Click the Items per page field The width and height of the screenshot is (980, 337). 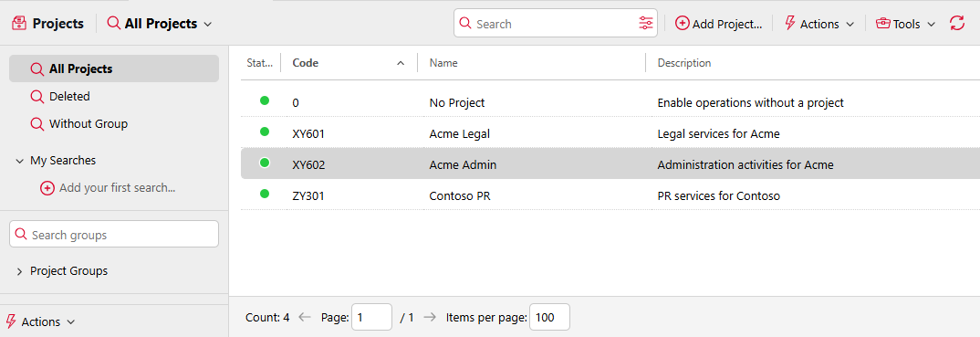pyautogui.click(x=549, y=317)
